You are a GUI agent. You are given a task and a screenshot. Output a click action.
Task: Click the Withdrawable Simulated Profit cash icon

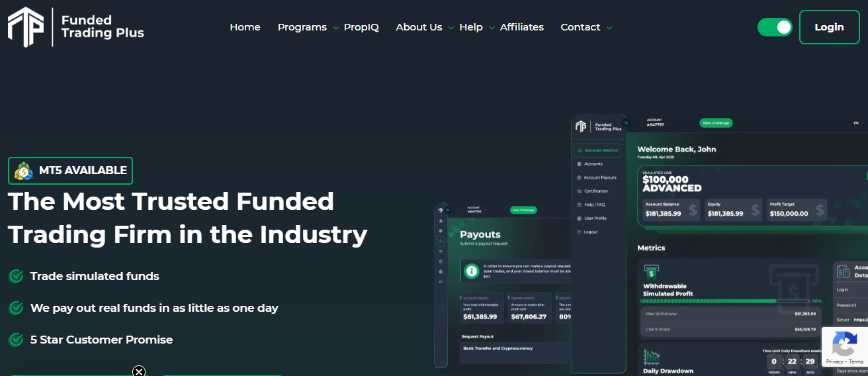tap(651, 273)
